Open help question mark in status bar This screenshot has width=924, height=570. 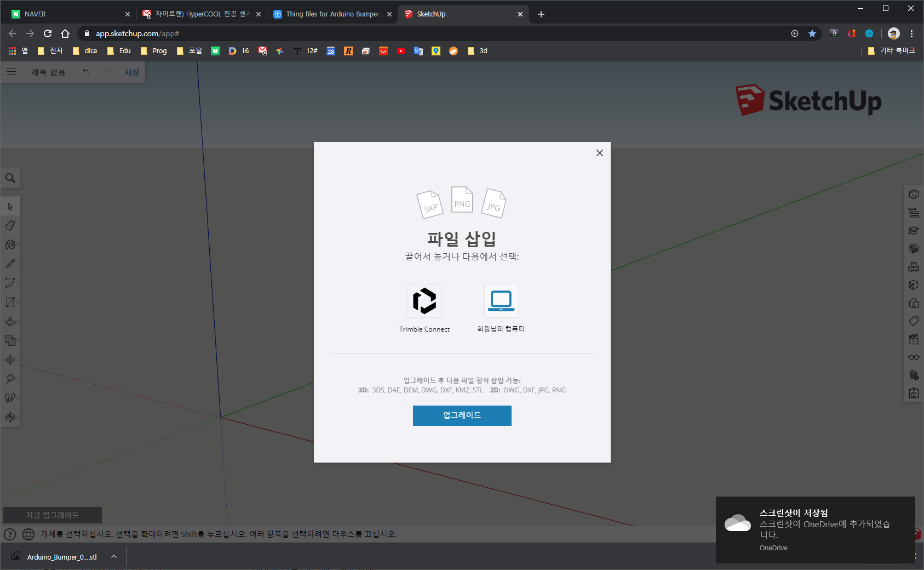click(10, 534)
